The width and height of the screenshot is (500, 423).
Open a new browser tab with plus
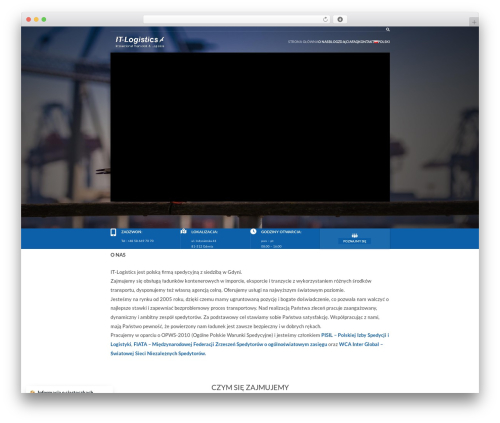click(x=474, y=22)
